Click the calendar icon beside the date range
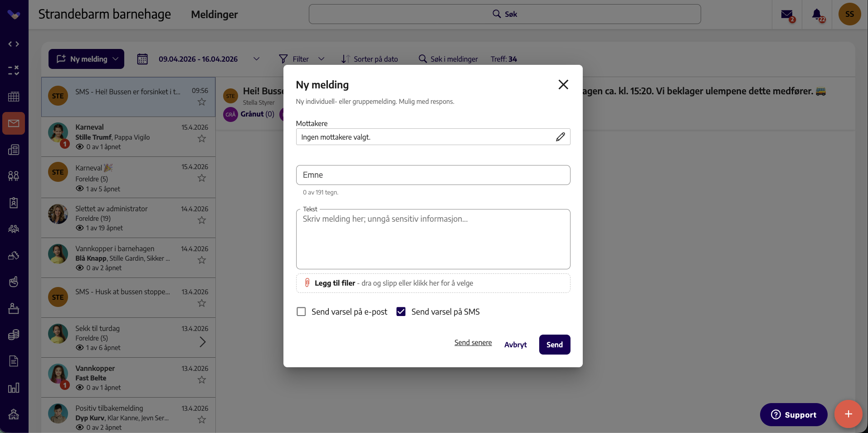The height and width of the screenshot is (433, 868). pos(142,59)
